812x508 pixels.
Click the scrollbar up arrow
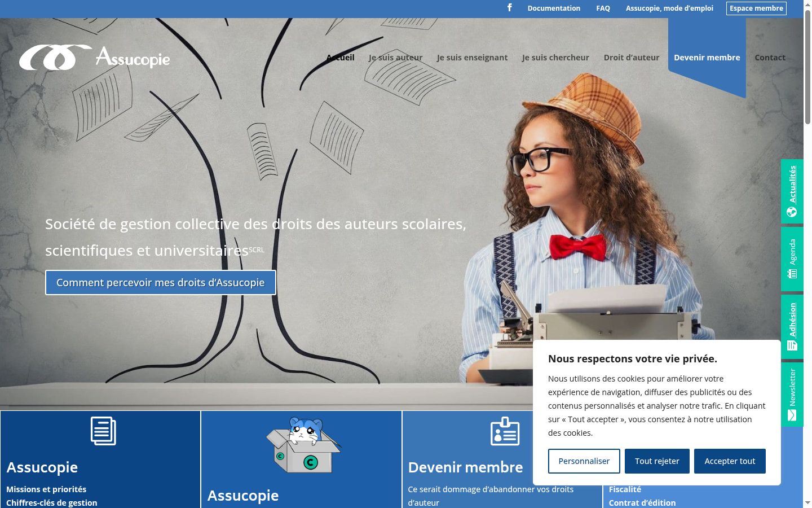(x=807, y=4)
